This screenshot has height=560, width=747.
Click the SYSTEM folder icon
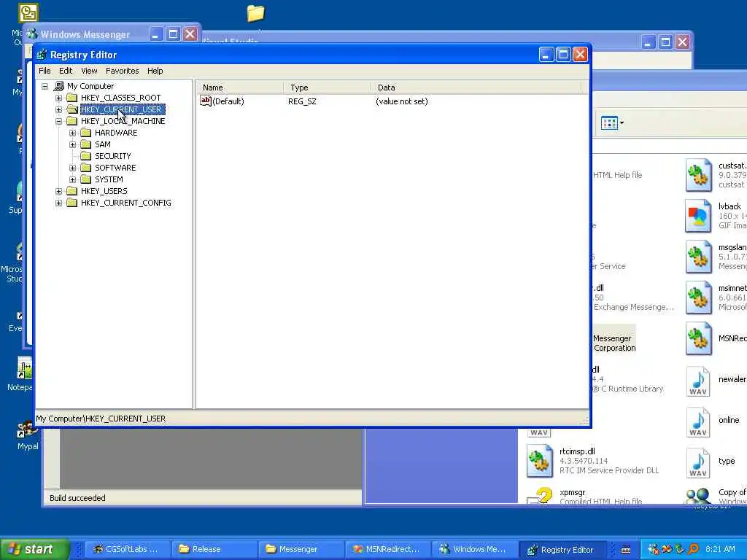pyautogui.click(x=86, y=179)
